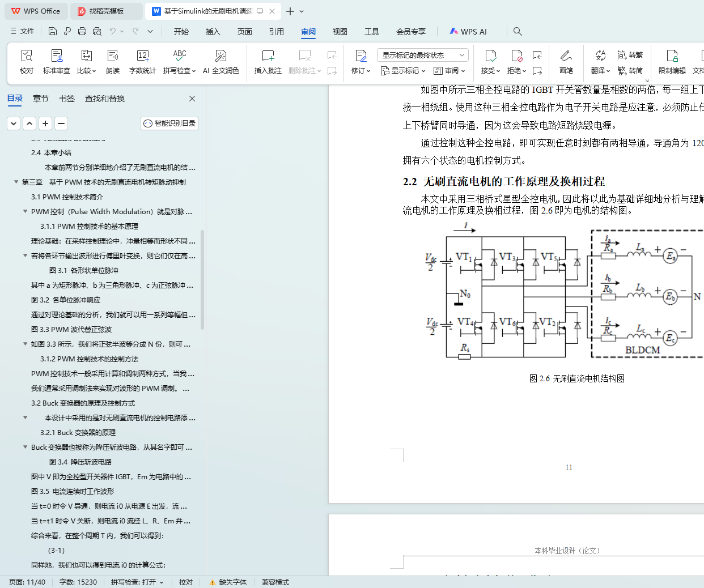Click 智能识别目录 button
704x588 pixels.
pos(169,123)
